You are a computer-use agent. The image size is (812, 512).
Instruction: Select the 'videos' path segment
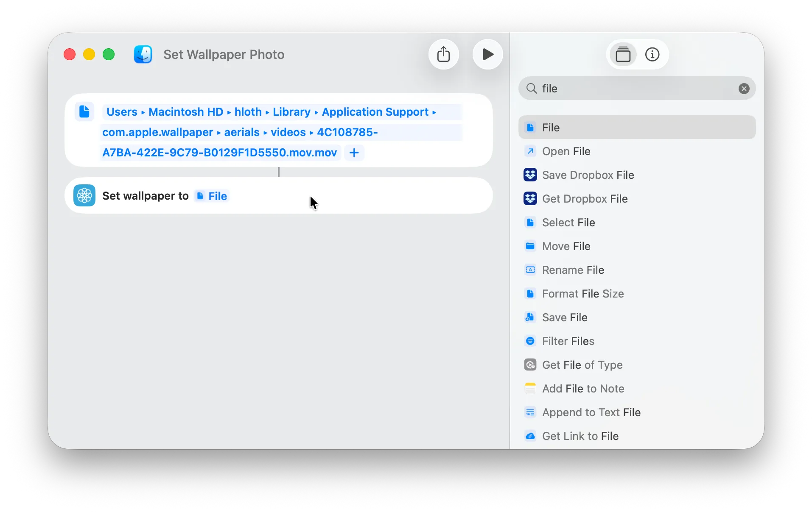[x=288, y=132]
